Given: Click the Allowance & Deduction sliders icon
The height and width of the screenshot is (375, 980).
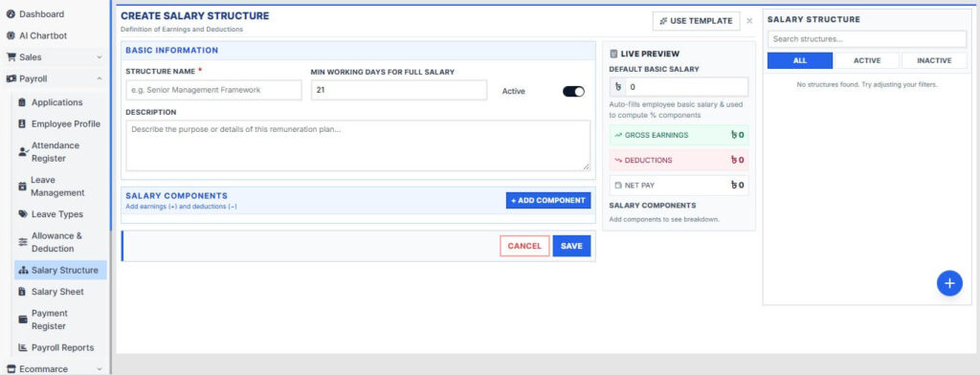Looking at the screenshot, I should point(23,242).
